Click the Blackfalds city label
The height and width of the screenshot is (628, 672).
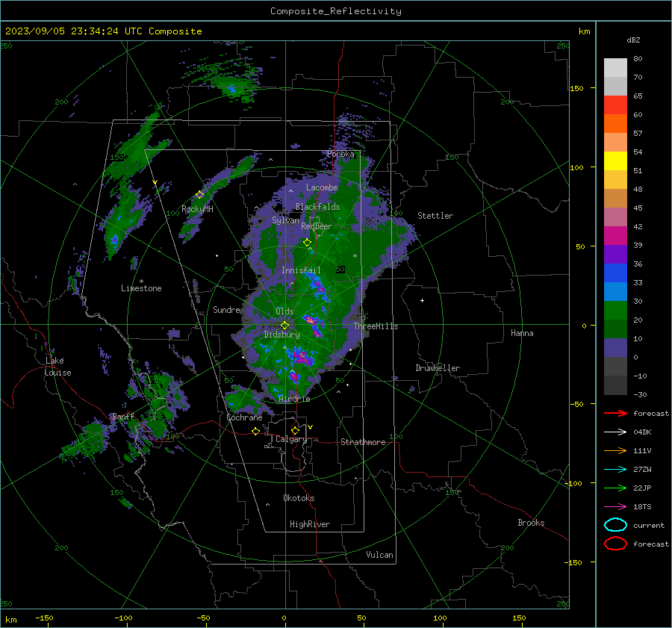(x=317, y=207)
